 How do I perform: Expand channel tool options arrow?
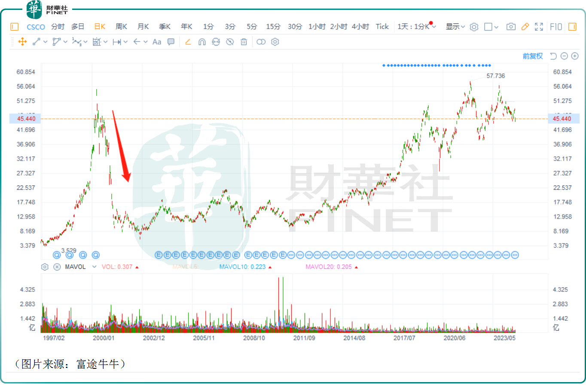click(65, 42)
